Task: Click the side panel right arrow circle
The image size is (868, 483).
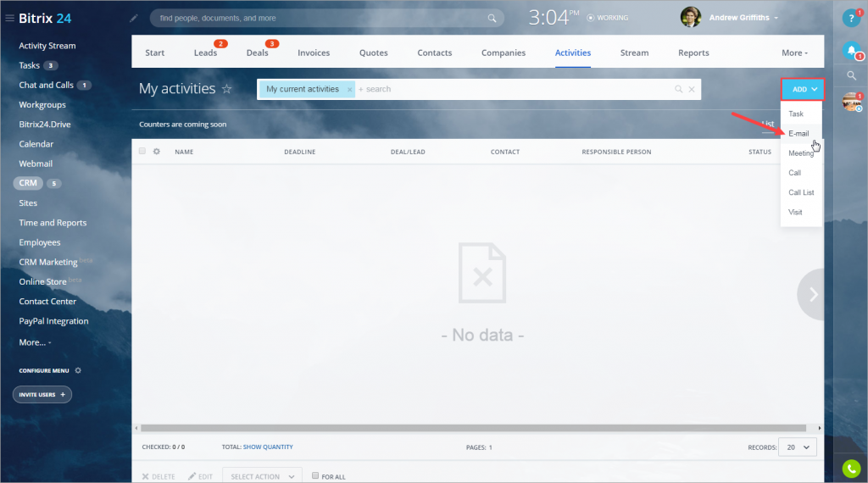Action: click(811, 295)
